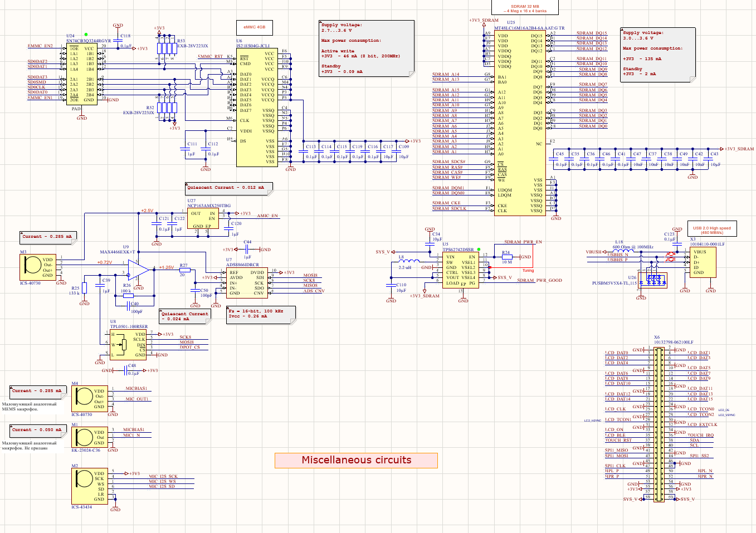Click the DPOT_CS net label
Image resolution: width=756 pixels, height=533 pixels.
tap(189, 347)
